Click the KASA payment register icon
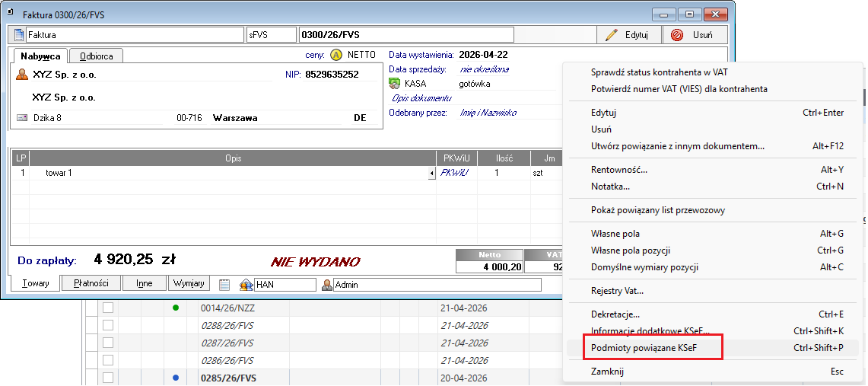This screenshot has width=868, height=386. coord(394,84)
